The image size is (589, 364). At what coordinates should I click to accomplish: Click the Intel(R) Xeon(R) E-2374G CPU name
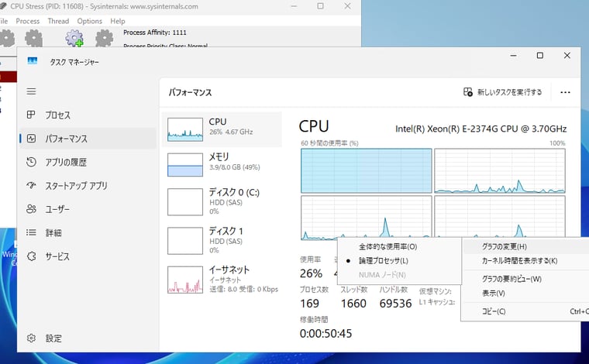(x=480, y=129)
